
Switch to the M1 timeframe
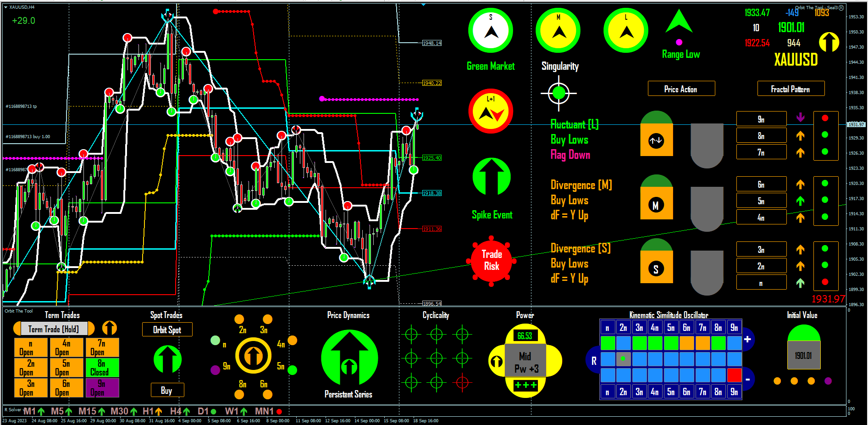(33, 411)
